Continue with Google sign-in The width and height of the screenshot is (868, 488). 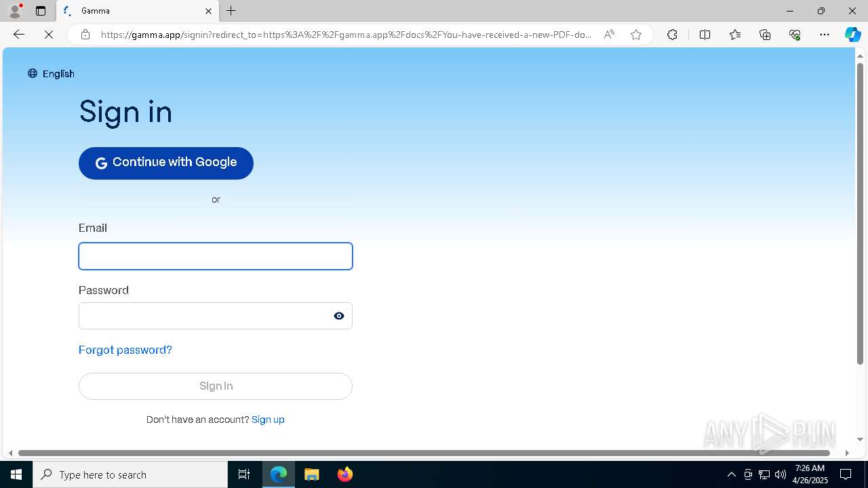[x=166, y=163]
